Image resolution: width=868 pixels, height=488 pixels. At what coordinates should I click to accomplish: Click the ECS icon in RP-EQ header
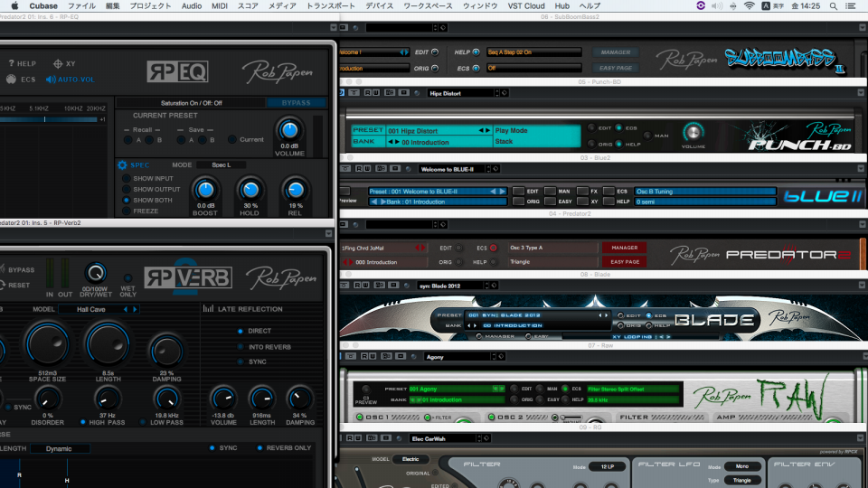[11, 80]
